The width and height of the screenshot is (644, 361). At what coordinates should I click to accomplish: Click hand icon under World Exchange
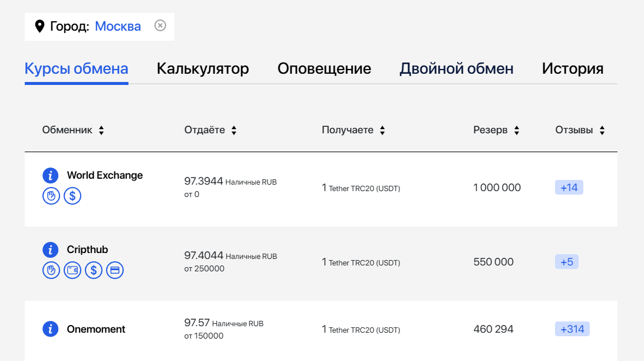[x=51, y=196]
